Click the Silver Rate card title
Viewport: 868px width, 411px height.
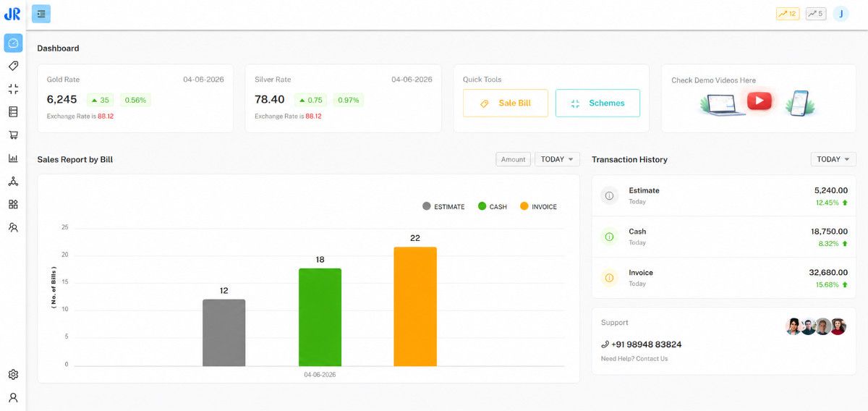[x=273, y=80]
